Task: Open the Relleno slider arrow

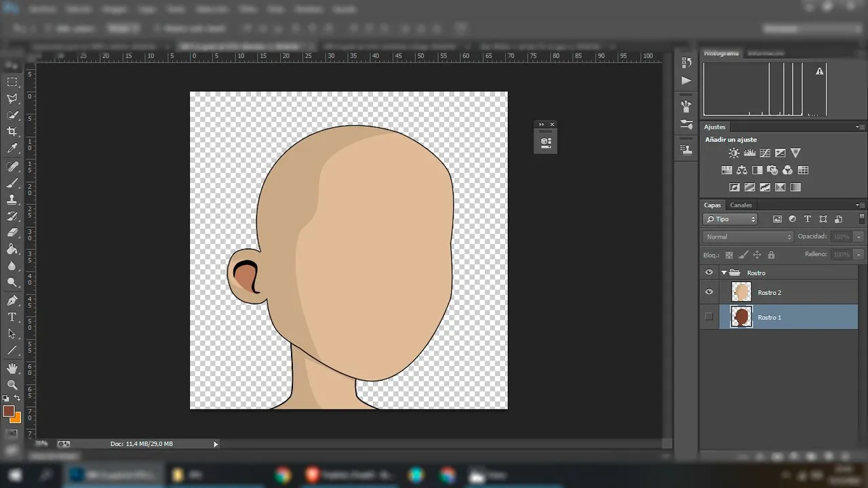Action: (859, 254)
